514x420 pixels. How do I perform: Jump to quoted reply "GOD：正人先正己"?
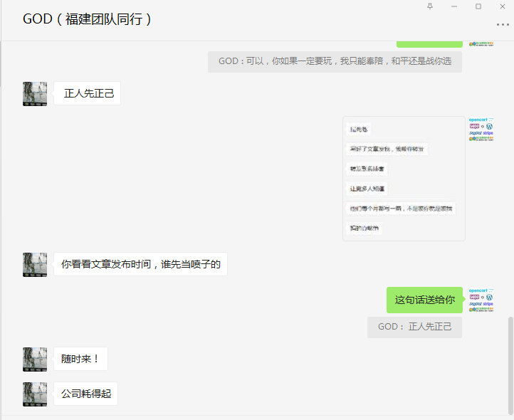point(414,327)
